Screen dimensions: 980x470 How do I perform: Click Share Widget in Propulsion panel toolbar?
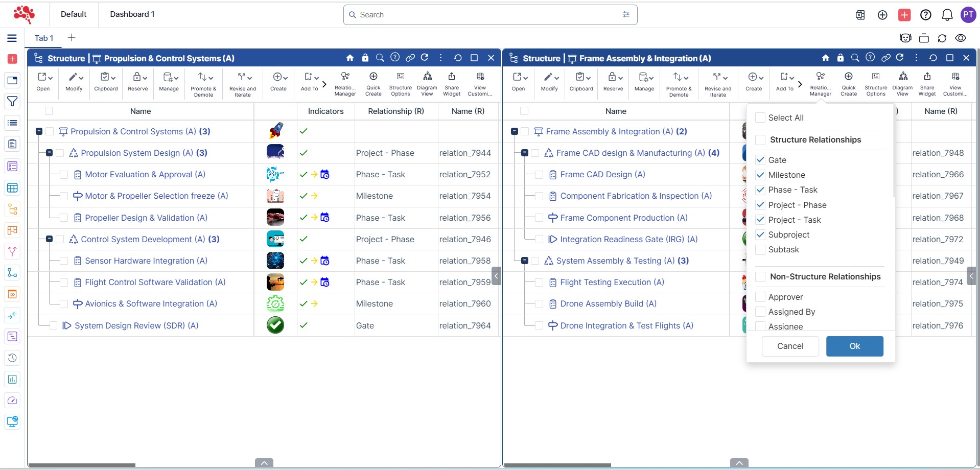click(x=451, y=83)
